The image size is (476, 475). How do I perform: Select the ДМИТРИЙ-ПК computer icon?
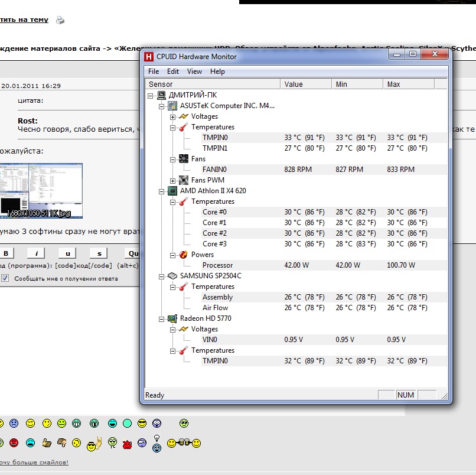tap(161, 95)
